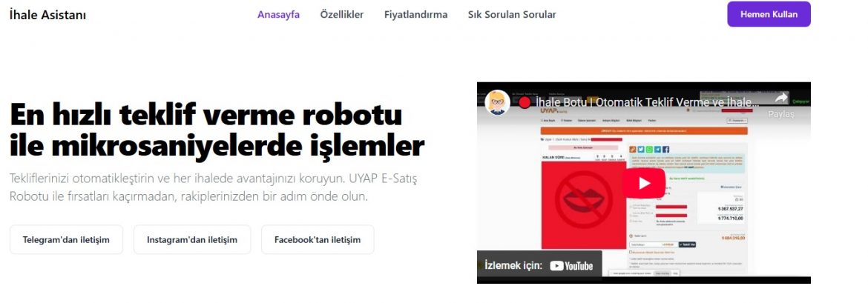Click the Facebook'tan iletişim button
This screenshot has width=868, height=303.
(318, 239)
